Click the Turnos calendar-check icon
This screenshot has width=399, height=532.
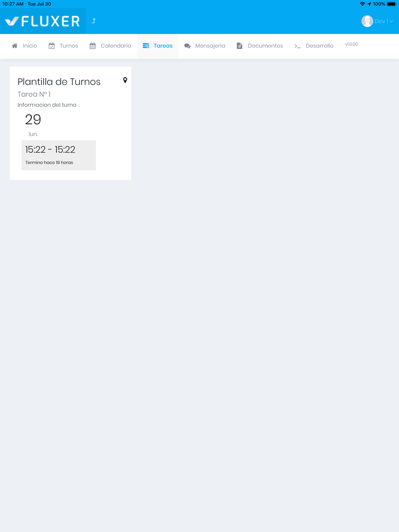coord(52,46)
